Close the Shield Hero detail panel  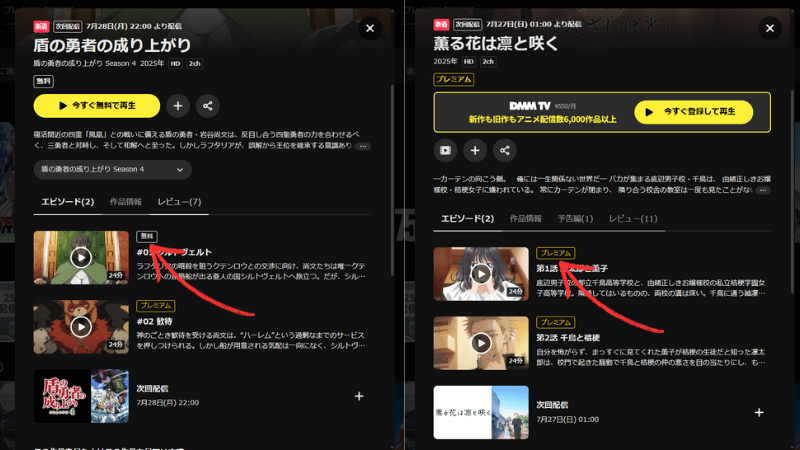click(370, 29)
